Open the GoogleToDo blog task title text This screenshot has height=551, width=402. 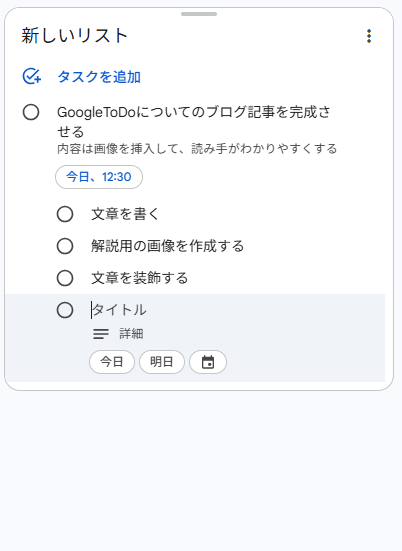tap(194, 122)
